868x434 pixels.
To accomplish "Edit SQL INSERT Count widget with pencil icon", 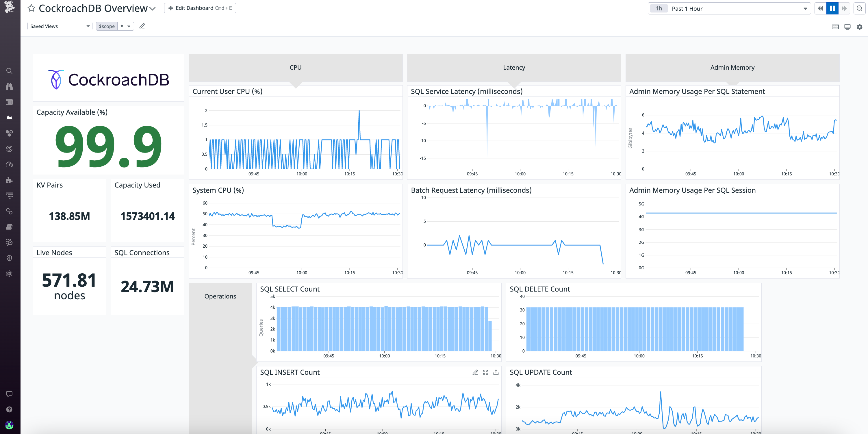I will 475,372.
